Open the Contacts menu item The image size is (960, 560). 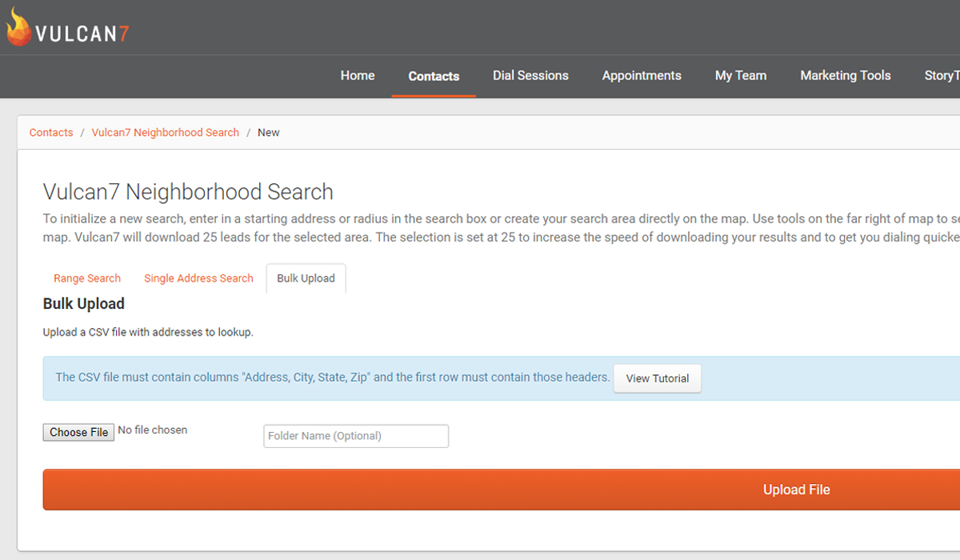(434, 76)
